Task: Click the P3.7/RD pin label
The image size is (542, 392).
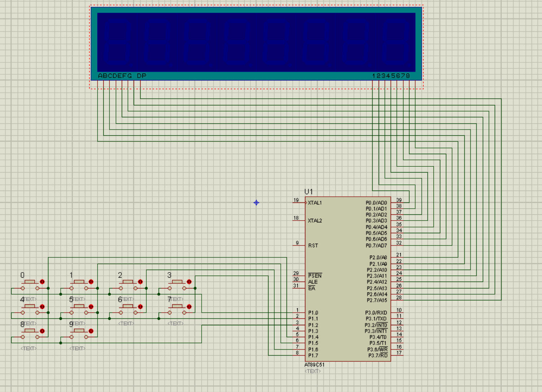Action: click(x=378, y=356)
